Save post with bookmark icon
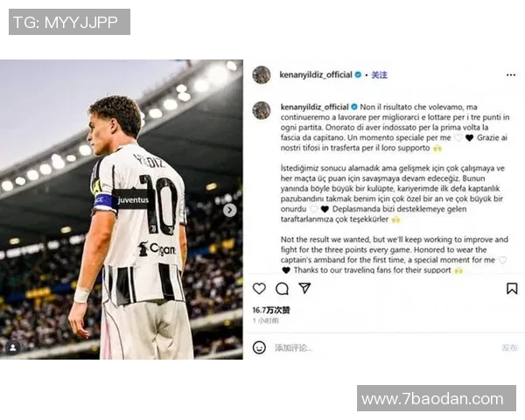 [512, 289]
